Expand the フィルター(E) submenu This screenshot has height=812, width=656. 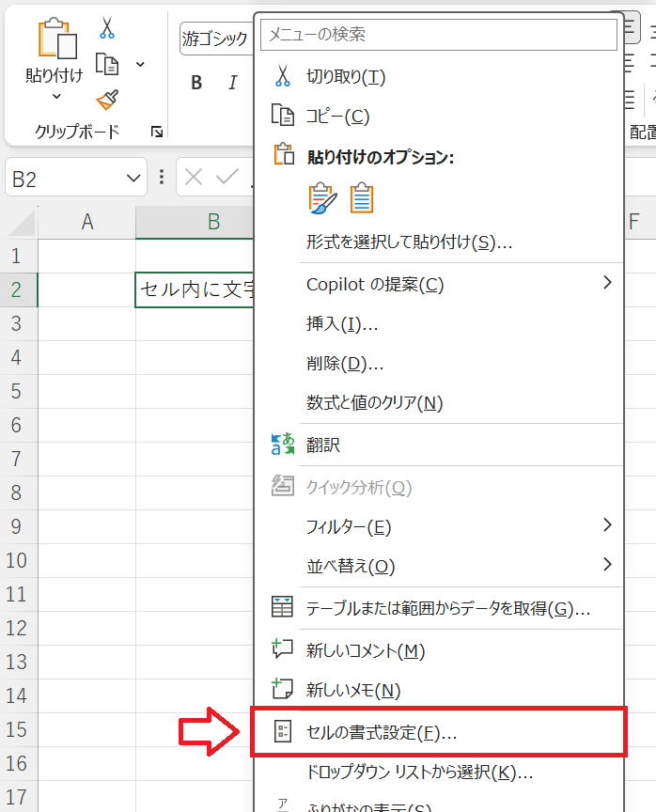point(439,526)
